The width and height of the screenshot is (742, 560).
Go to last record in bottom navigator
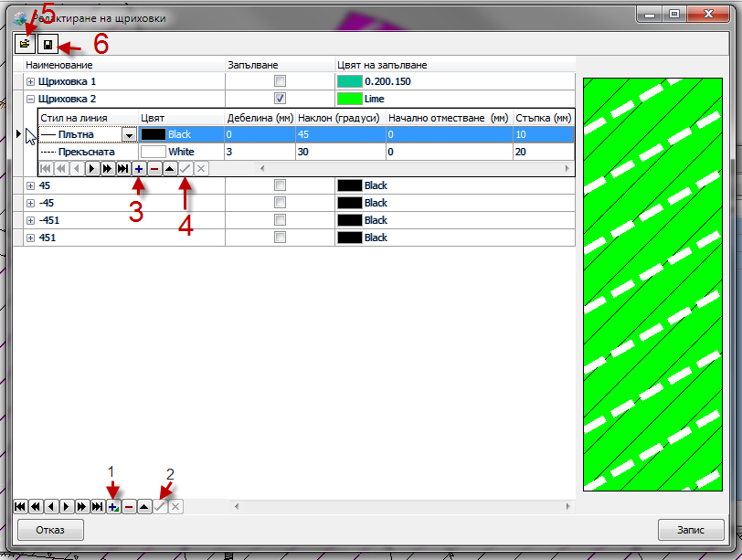(97, 506)
